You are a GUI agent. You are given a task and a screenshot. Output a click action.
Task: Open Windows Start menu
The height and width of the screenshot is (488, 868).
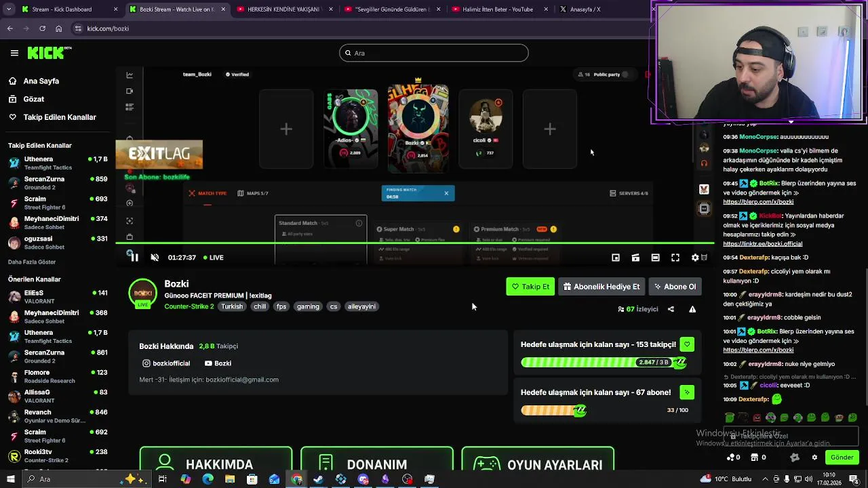[10, 479]
